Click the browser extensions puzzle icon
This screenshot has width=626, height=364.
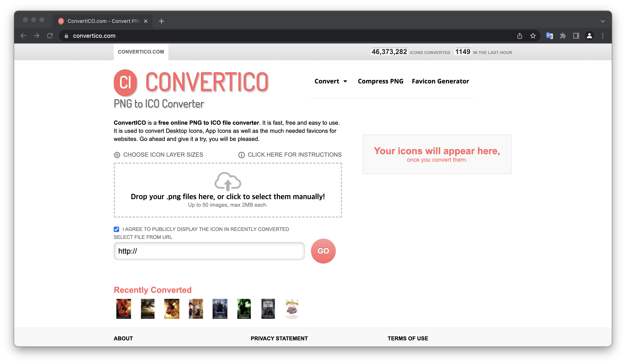[x=563, y=36]
